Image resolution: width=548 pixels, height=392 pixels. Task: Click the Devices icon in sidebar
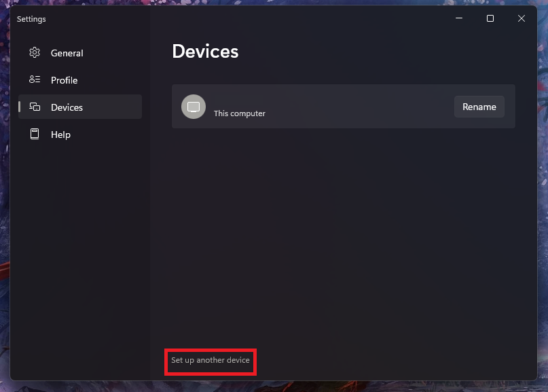click(x=35, y=107)
